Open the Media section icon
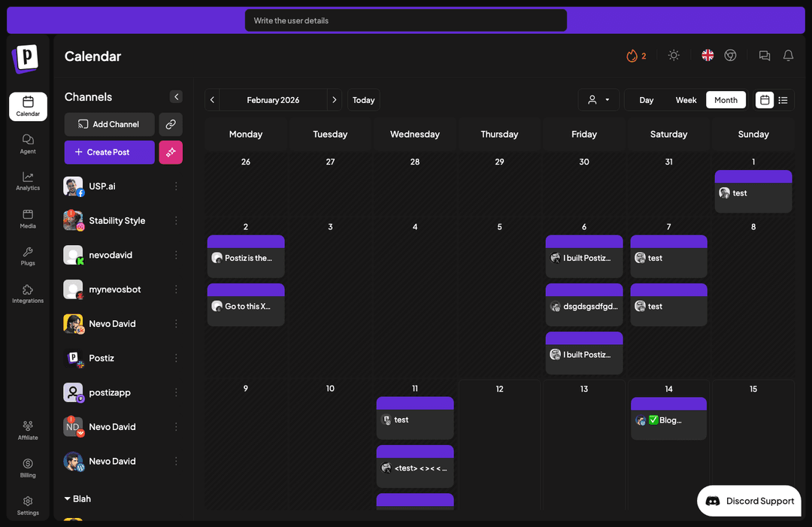This screenshot has width=812, height=527. (27, 219)
